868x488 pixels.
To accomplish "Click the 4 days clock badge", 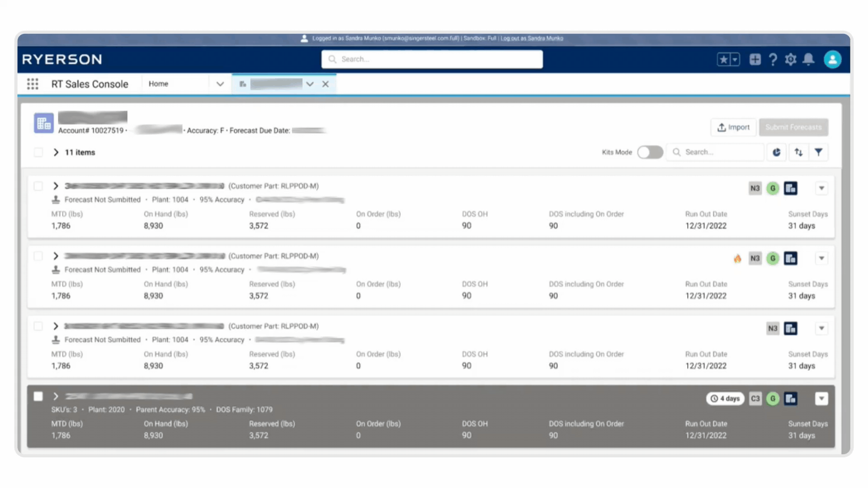I will pyautogui.click(x=725, y=399).
